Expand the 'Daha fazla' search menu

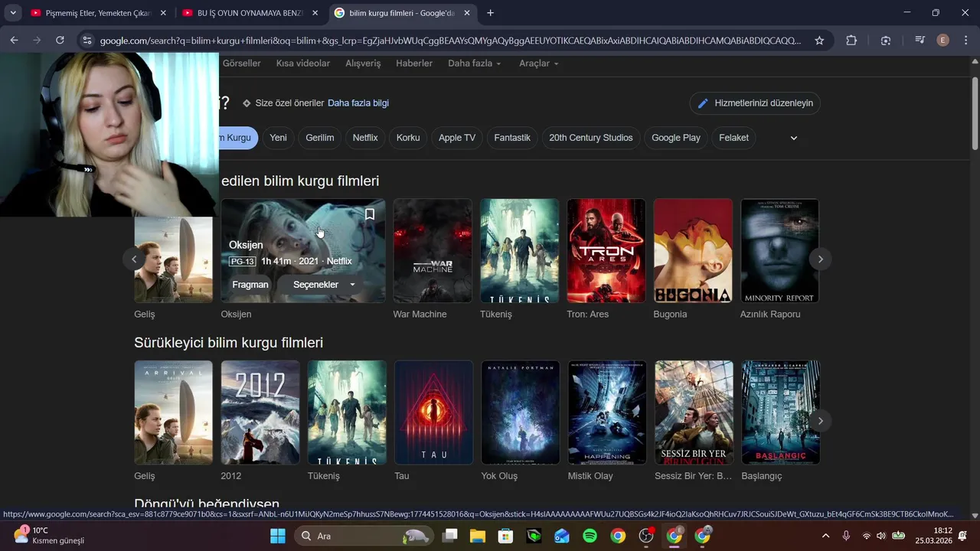(475, 64)
